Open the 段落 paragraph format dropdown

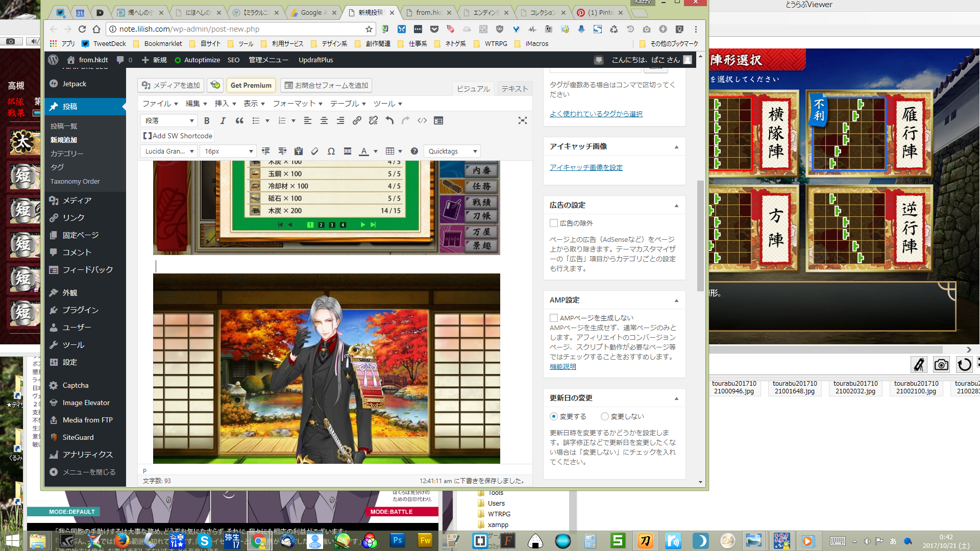point(169,121)
